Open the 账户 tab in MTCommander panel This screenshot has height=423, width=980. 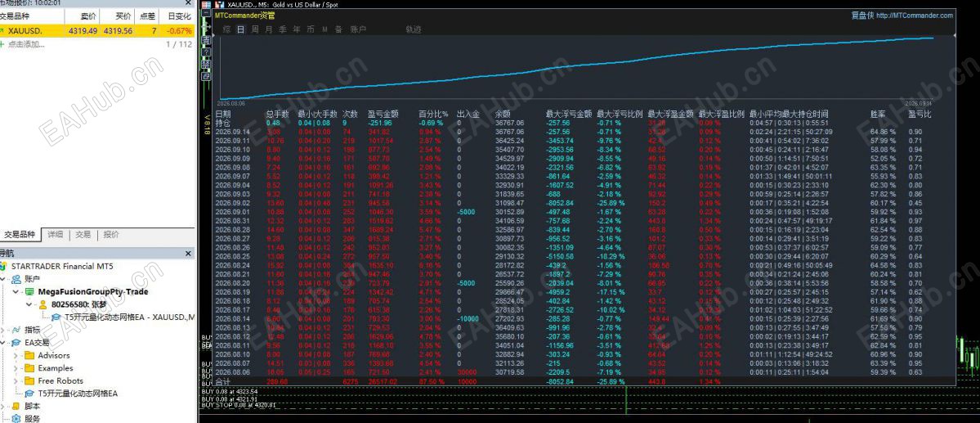coord(358,29)
